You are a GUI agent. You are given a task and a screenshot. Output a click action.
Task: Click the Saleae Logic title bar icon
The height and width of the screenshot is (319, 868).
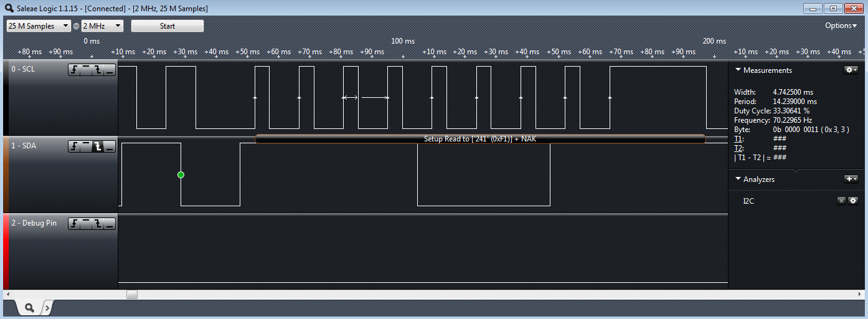(x=9, y=8)
